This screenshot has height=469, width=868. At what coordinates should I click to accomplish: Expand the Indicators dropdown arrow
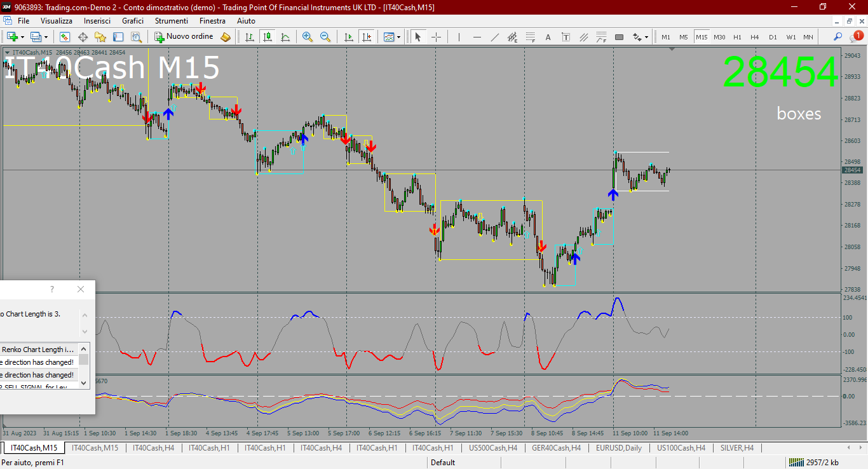pyautogui.click(x=398, y=37)
